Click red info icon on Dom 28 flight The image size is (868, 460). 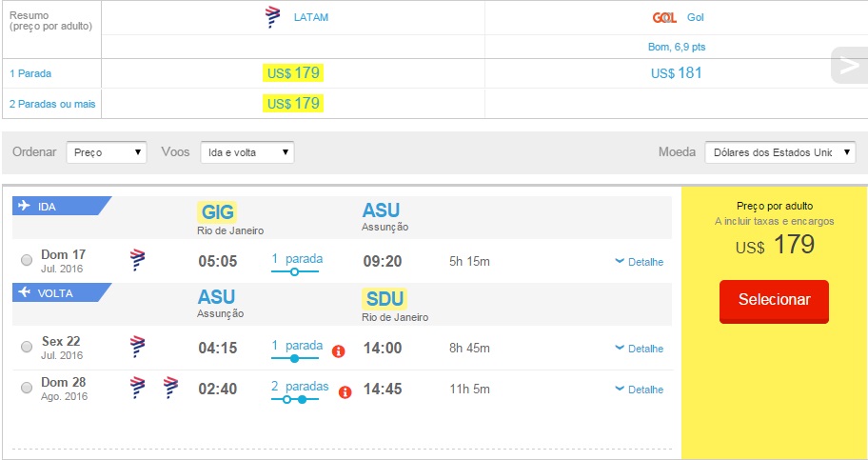pyautogui.click(x=345, y=390)
